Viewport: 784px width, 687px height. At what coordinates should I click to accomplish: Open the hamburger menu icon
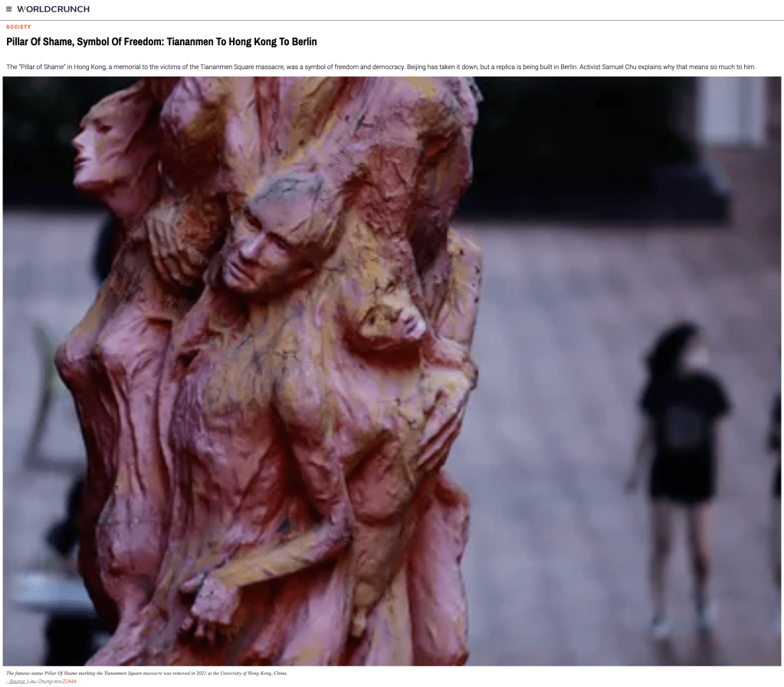click(9, 9)
